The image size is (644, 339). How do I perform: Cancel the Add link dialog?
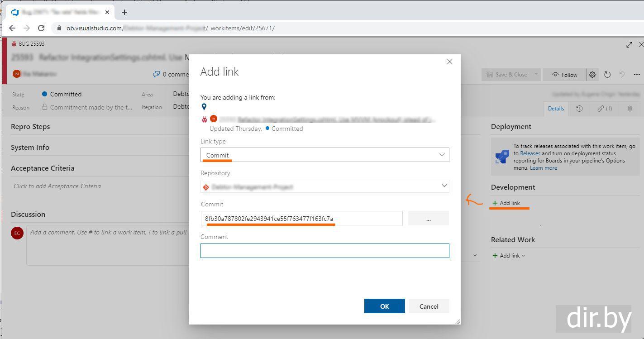point(429,306)
